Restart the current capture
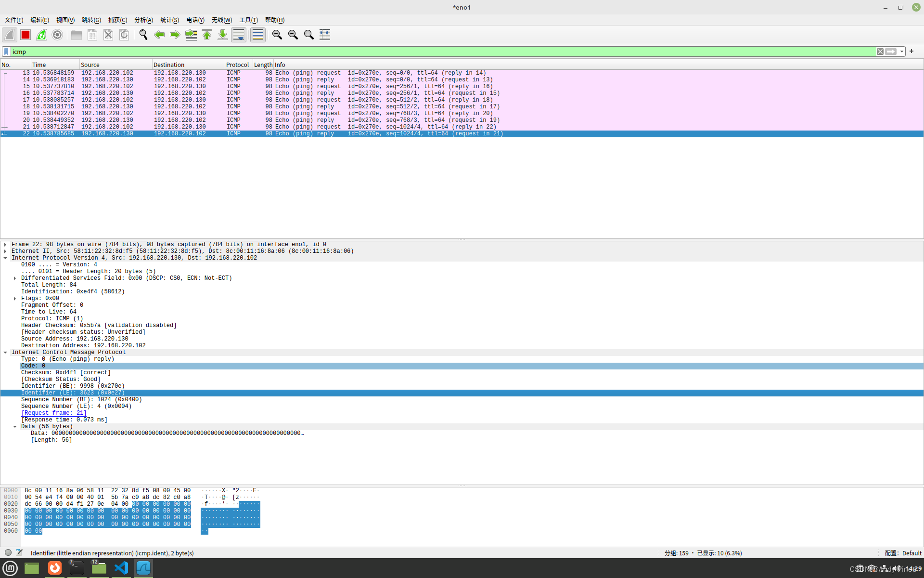The height and width of the screenshot is (578, 924). pyautogui.click(x=41, y=35)
